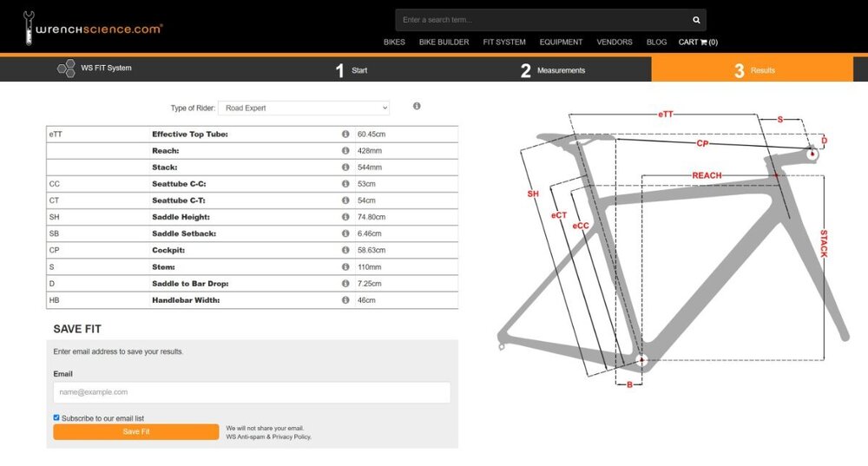Click info icon next to Stem

pyautogui.click(x=345, y=267)
